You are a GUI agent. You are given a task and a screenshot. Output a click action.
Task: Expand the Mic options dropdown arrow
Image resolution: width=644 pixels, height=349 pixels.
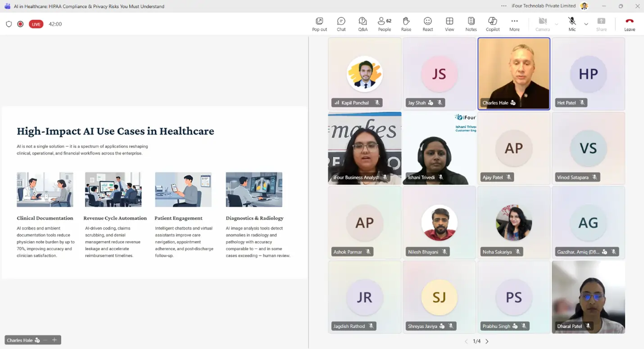click(586, 24)
